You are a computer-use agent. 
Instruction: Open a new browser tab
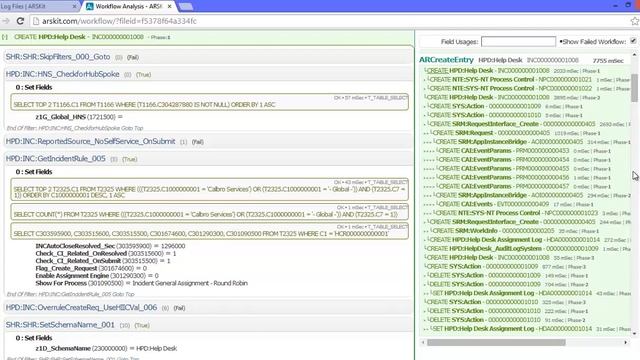pos(186,7)
